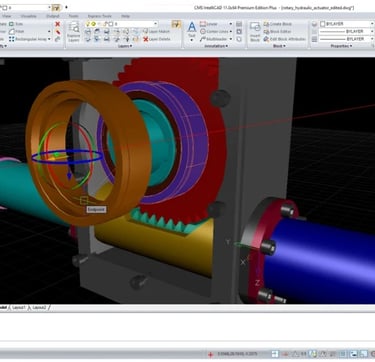This screenshot has width=375, height=362.
Task: Expand the Annotation panel
Action: [x=216, y=46]
